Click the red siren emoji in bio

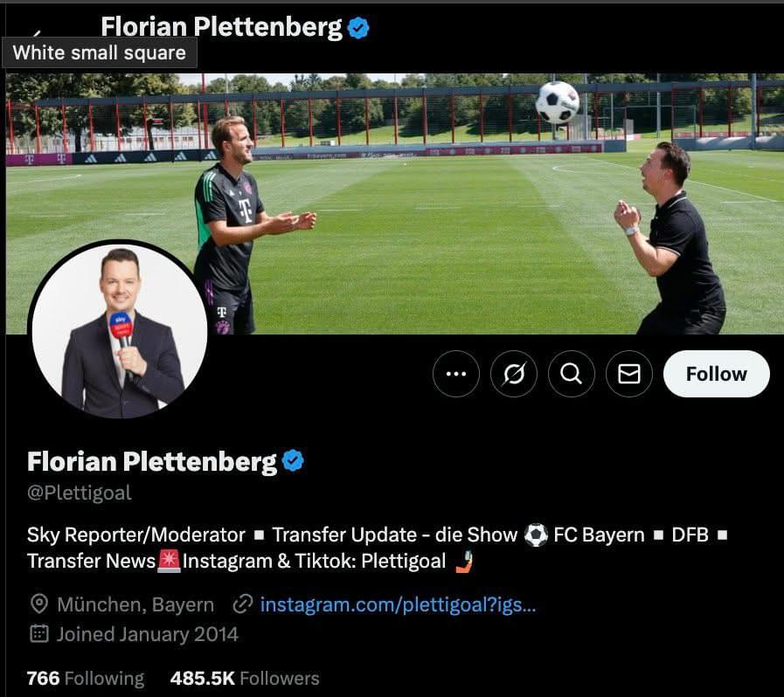(x=169, y=561)
